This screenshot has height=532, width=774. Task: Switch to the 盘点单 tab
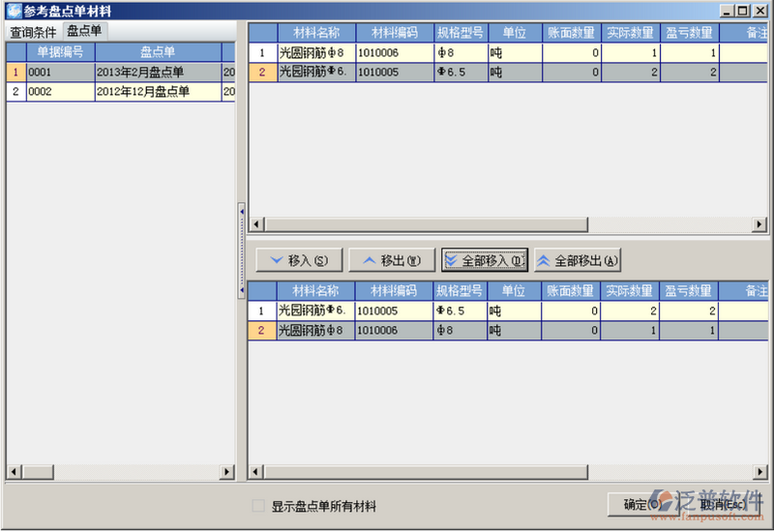[x=84, y=31]
